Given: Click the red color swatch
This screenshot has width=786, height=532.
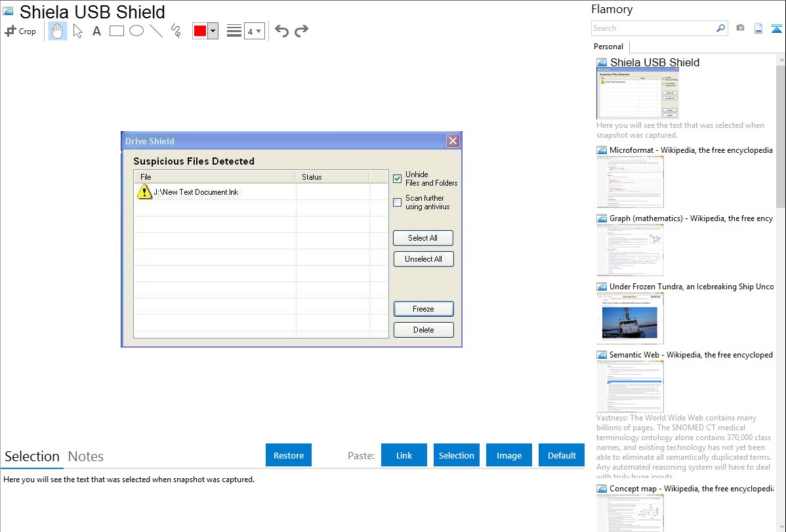Looking at the screenshot, I should coord(200,31).
